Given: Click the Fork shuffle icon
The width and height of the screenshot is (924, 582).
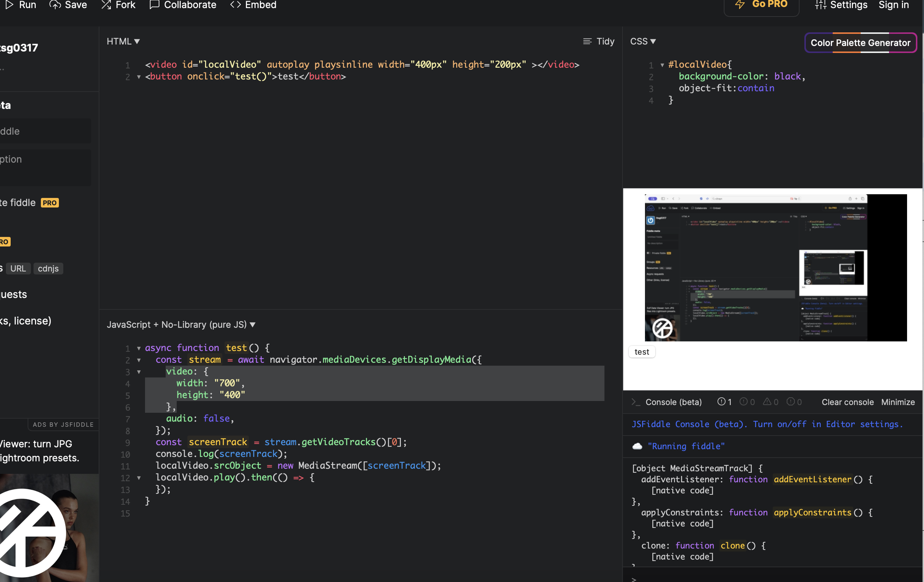Looking at the screenshot, I should (x=106, y=5).
